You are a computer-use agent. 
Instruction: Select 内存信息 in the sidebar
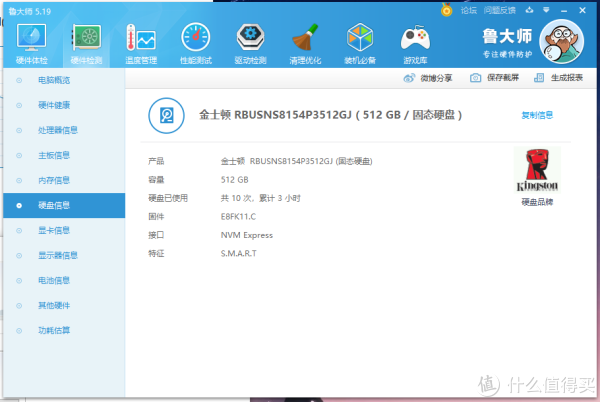[64, 180]
